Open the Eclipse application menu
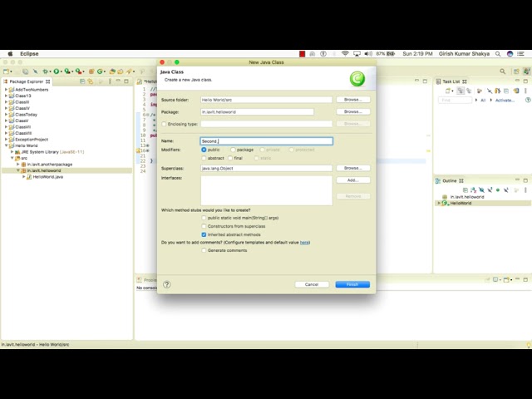The width and height of the screenshot is (532, 399). (x=29, y=53)
